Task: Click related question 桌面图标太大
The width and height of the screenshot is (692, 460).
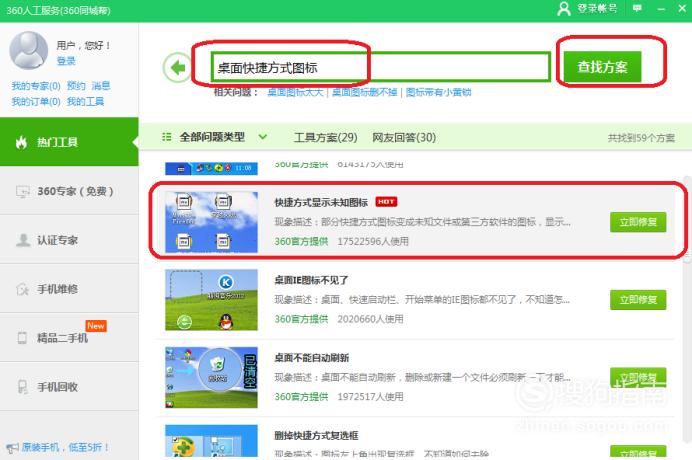Action: (x=295, y=92)
